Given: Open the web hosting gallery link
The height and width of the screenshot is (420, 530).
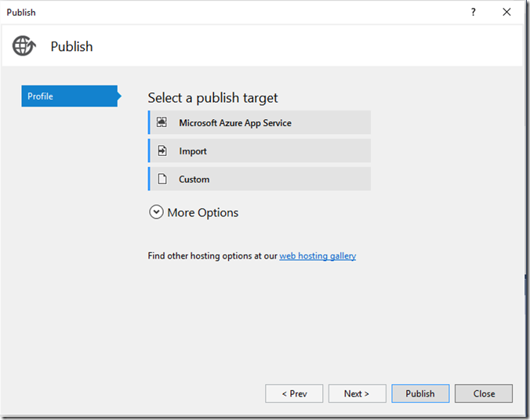Looking at the screenshot, I should click(318, 255).
